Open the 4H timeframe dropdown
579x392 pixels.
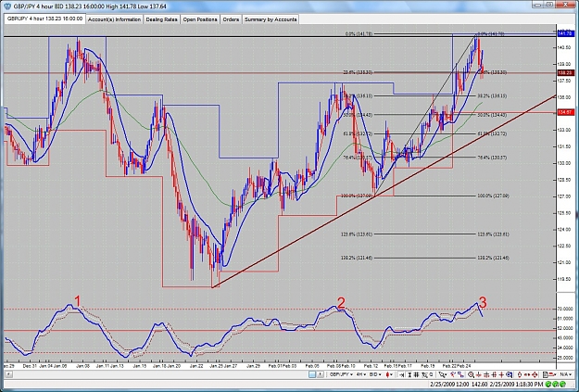360,374
